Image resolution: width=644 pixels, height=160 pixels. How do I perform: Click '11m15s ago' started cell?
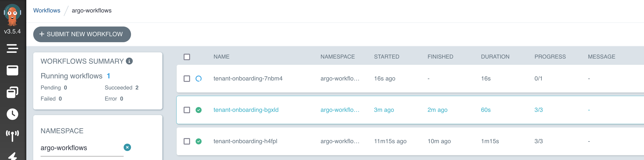[390, 141]
